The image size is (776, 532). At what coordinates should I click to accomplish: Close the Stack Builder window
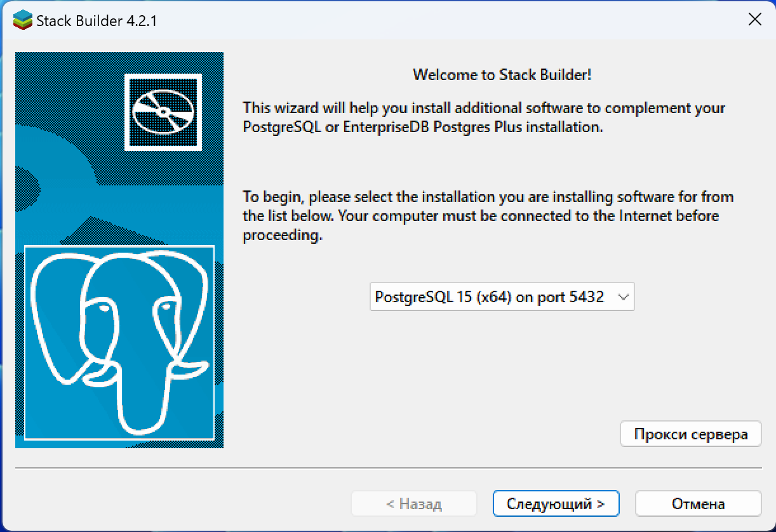click(754, 20)
